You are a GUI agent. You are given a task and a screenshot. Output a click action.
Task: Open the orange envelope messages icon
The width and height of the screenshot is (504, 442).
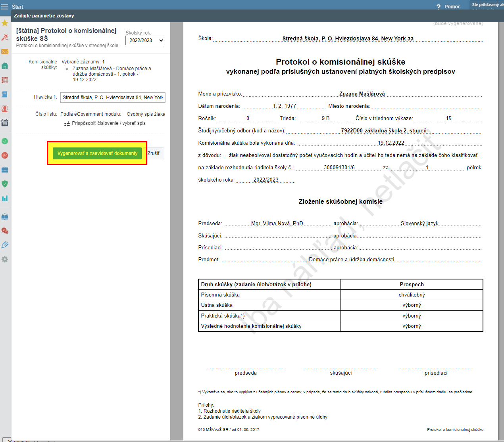click(5, 52)
